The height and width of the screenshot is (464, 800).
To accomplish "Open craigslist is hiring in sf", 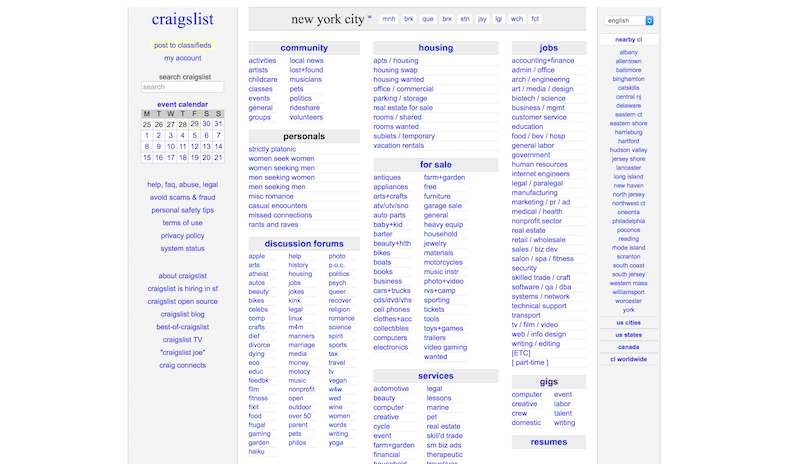I will [183, 289].
